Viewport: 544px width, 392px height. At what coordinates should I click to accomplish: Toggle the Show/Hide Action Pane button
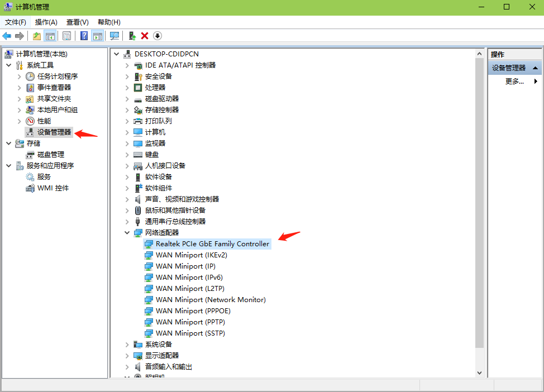(x=98, y=36)
